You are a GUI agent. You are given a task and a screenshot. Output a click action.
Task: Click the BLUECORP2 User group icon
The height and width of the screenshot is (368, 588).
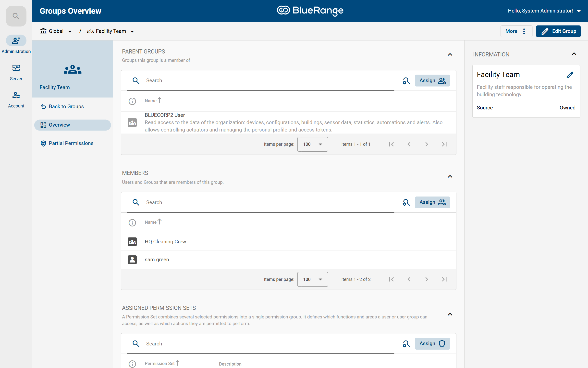(132, 122)
